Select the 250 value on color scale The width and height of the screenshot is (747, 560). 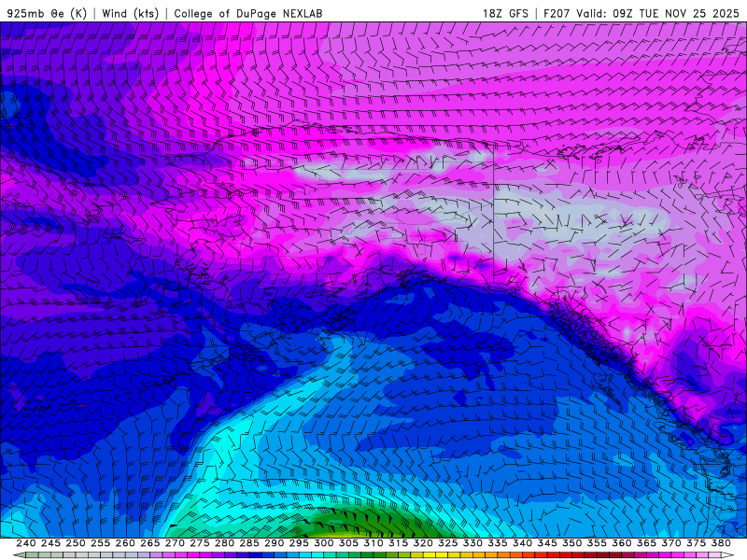pyautogui.click(x=76, y=543)
